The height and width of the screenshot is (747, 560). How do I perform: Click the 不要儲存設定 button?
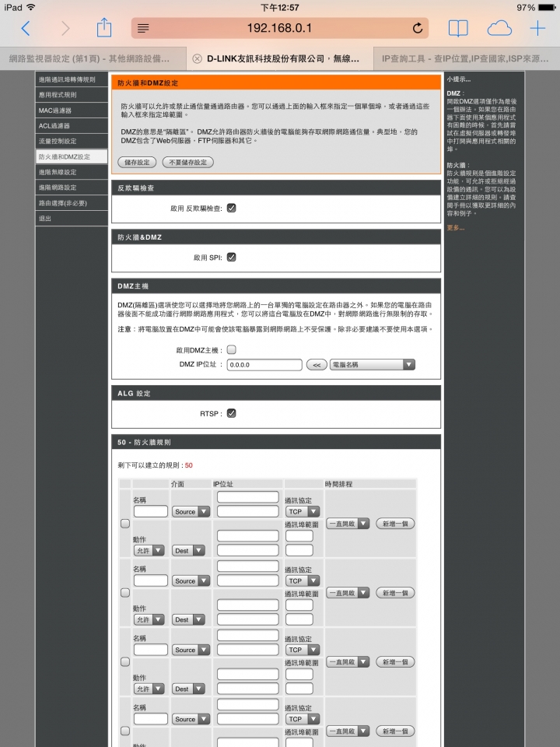(x=188, y=163)
